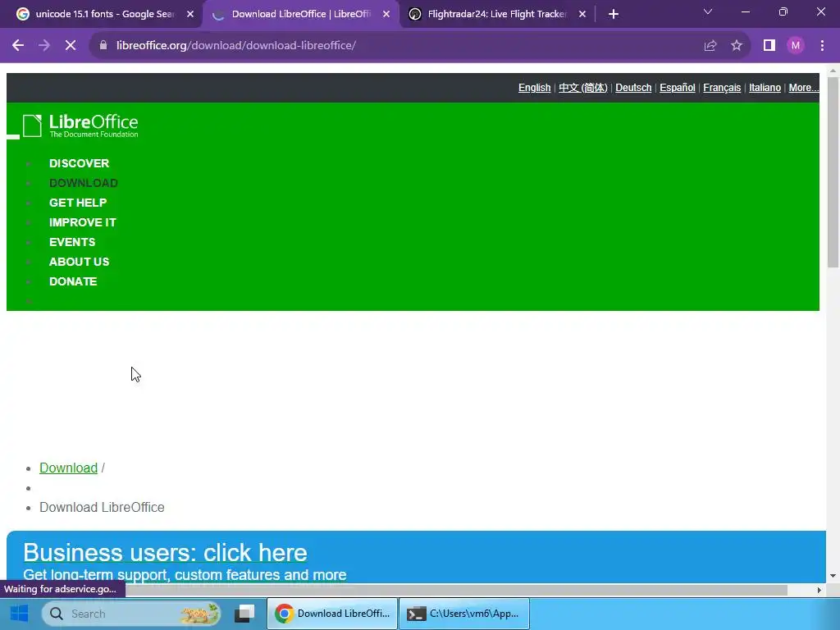The image size is (840, 630).
Task: Open Chrome three-dot menu
Action: pos(822,46)
